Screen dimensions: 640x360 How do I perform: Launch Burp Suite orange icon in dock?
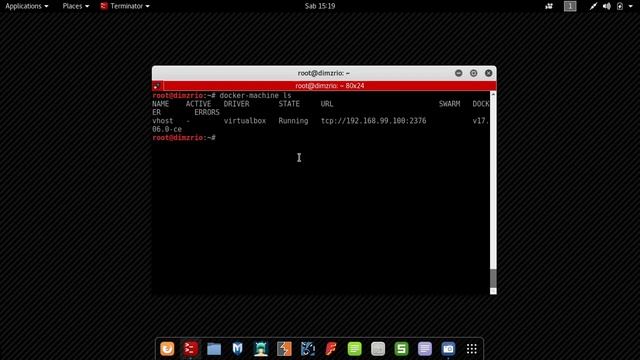pos(284,349)
